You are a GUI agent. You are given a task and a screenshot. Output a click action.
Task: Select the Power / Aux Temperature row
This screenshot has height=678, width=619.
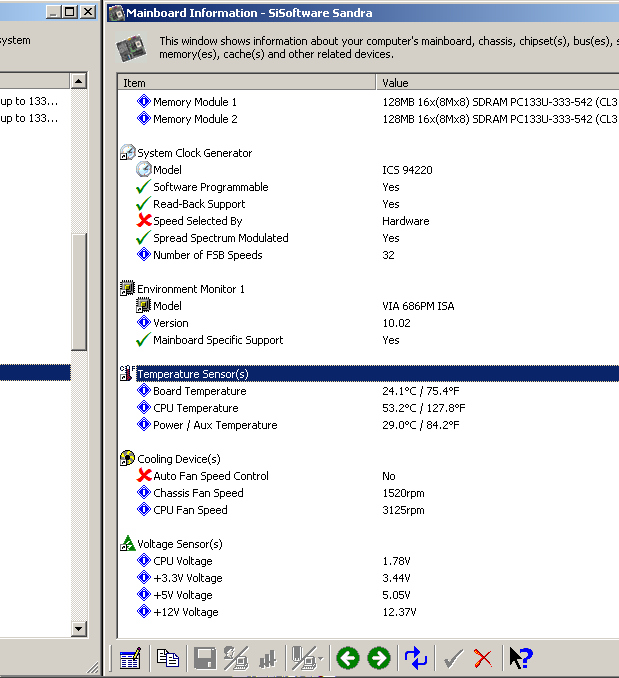point(368,425)
